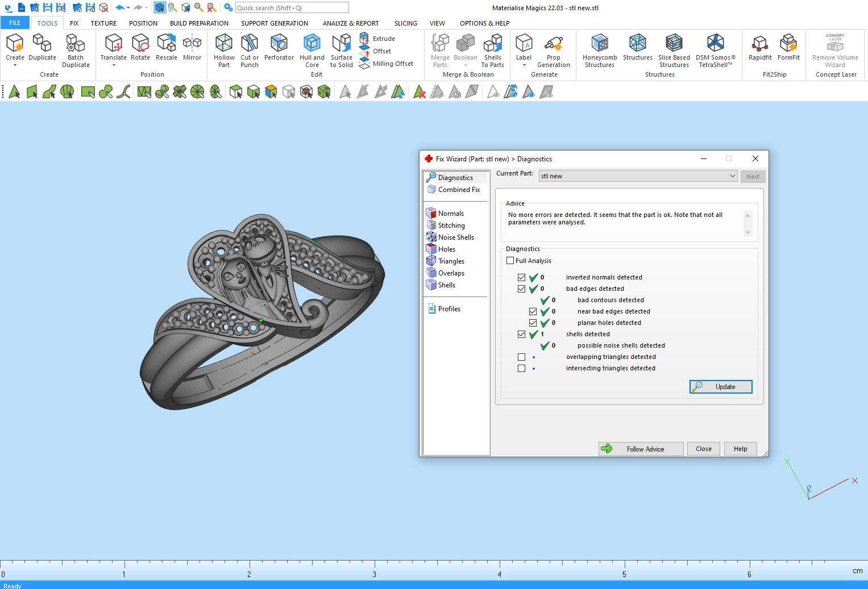The width and height of the screenshot is (868, 589).
Task: Expand the Translate dropdown arrow
Action: coord(113,65)
